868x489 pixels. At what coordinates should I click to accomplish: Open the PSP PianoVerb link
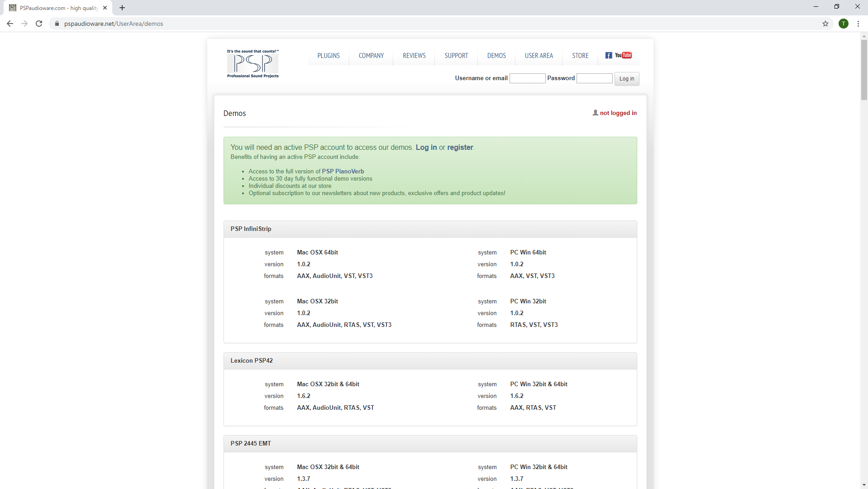(343, 171)
